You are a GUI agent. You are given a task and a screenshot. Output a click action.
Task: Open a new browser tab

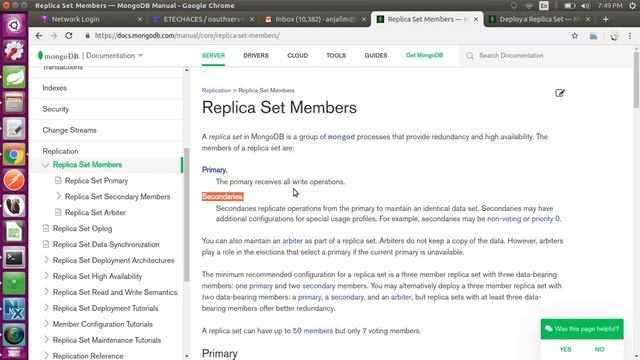pos(606,19)
